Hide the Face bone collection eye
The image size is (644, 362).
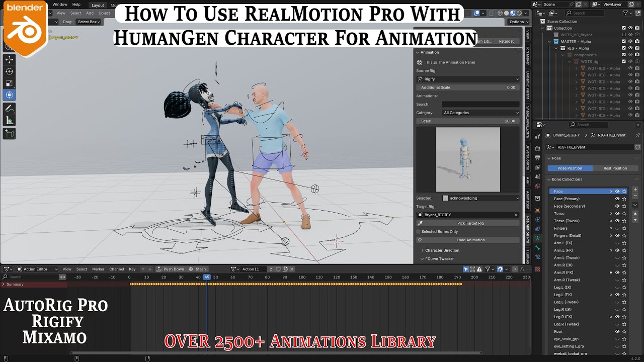[x=617, y=192]
